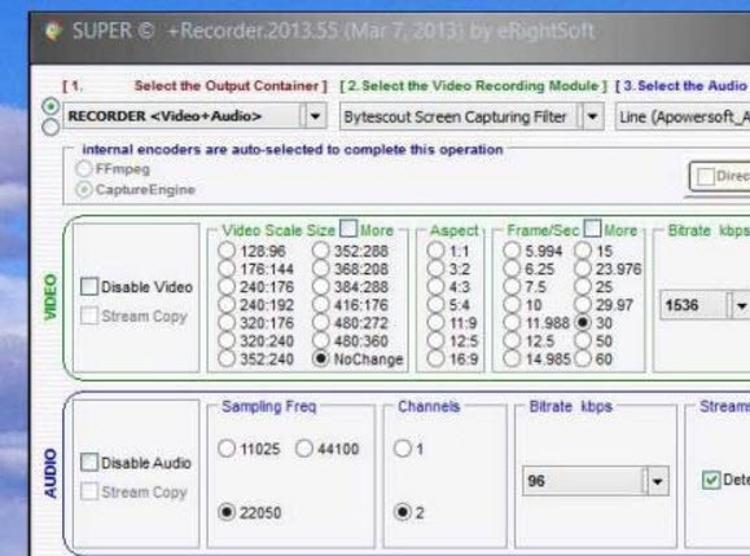Select 1 audio channel
Image resolution: width=750 pixels, height=556 pixels.
click(404, 449)
